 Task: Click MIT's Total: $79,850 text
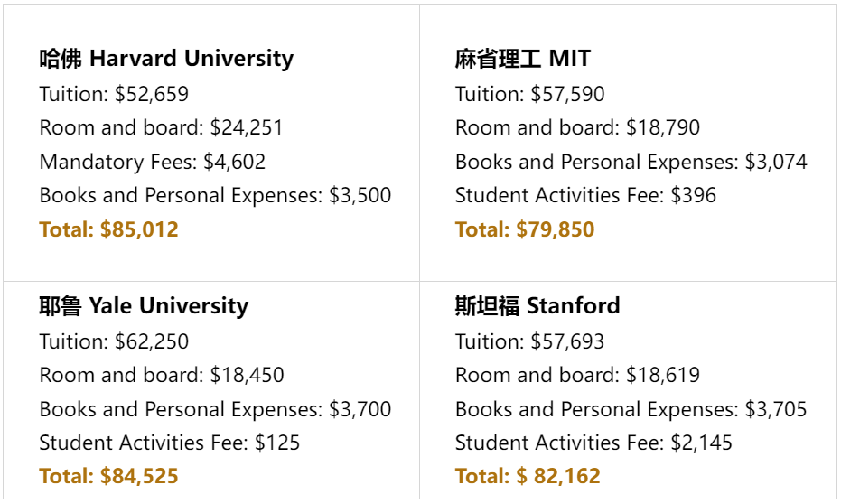525,229
